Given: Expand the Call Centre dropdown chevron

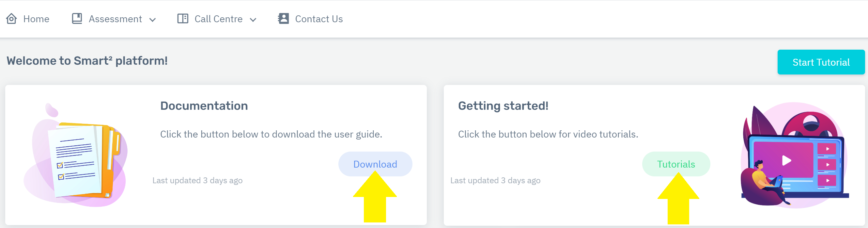Looking at the screenshot, I should (x=253, y=20).
